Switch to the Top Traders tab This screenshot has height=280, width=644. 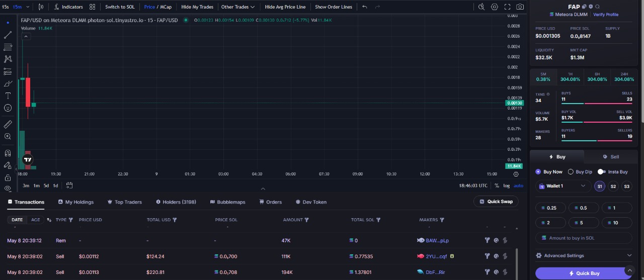click(125, 202)
